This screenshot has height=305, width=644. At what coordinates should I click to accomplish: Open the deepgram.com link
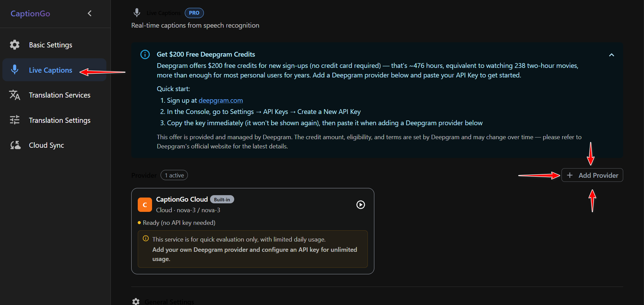[x=221, y=100]
